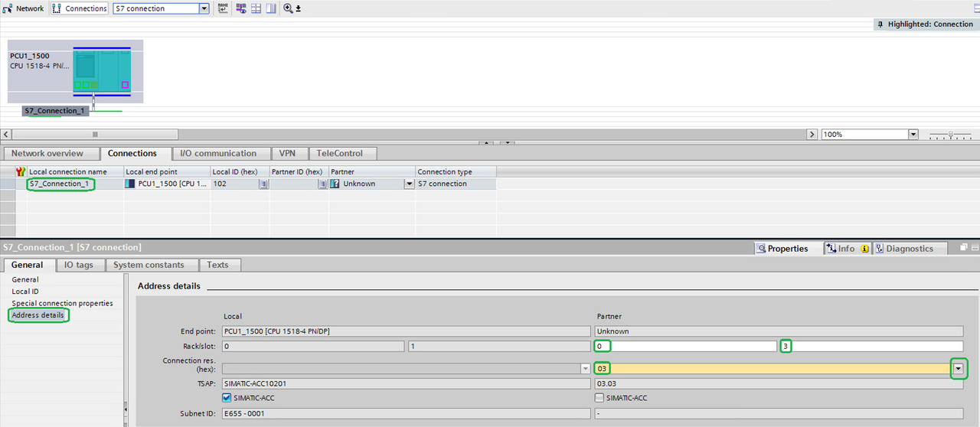Click the show address labels icon

pos(241,8)
